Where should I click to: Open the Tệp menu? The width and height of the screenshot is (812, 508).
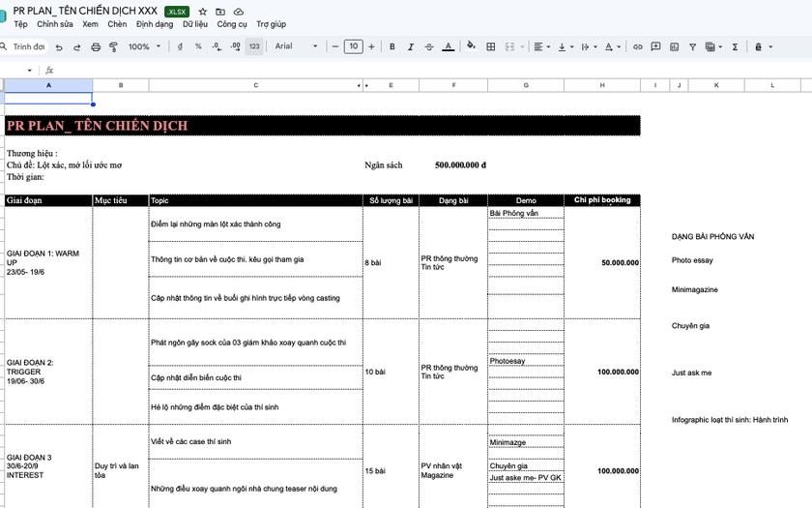click(20, 24)
